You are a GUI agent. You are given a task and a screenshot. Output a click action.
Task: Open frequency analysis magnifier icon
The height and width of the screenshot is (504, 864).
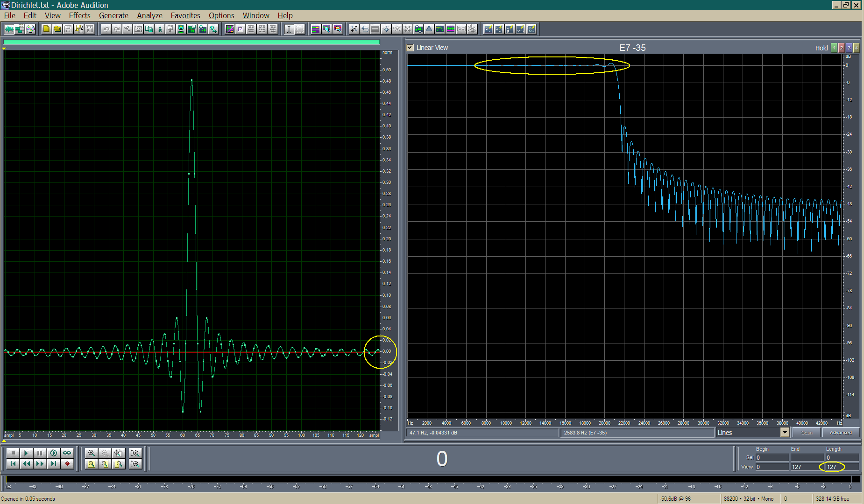(x=326, y=29)
